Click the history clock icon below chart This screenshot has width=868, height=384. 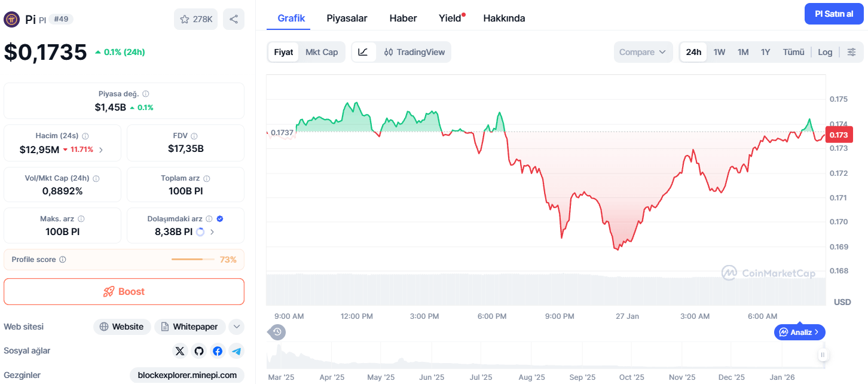pyautogui.click(x=277, y=332)
